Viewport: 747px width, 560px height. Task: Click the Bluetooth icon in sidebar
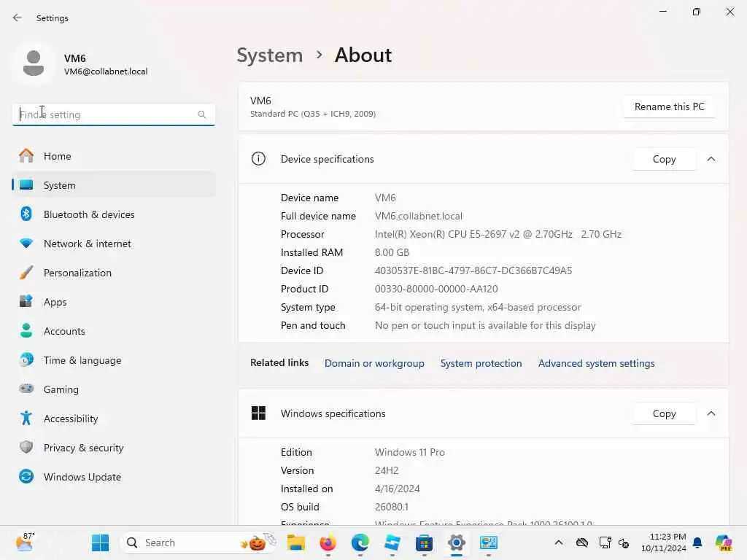[26, 214]
